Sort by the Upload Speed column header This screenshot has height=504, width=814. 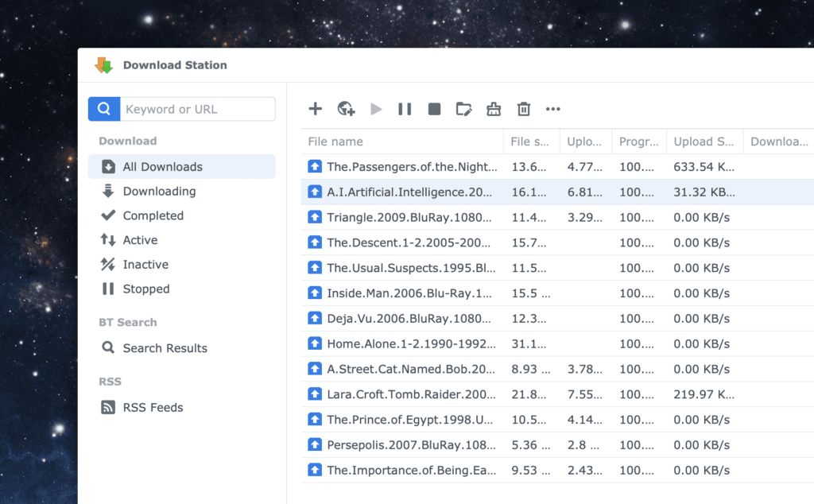click(704, 142)
